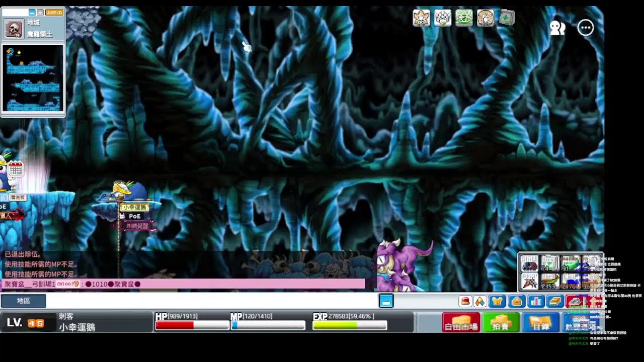
Task: Click the 已退出隊伍 chat log line
Action: (x=23, y=254)
